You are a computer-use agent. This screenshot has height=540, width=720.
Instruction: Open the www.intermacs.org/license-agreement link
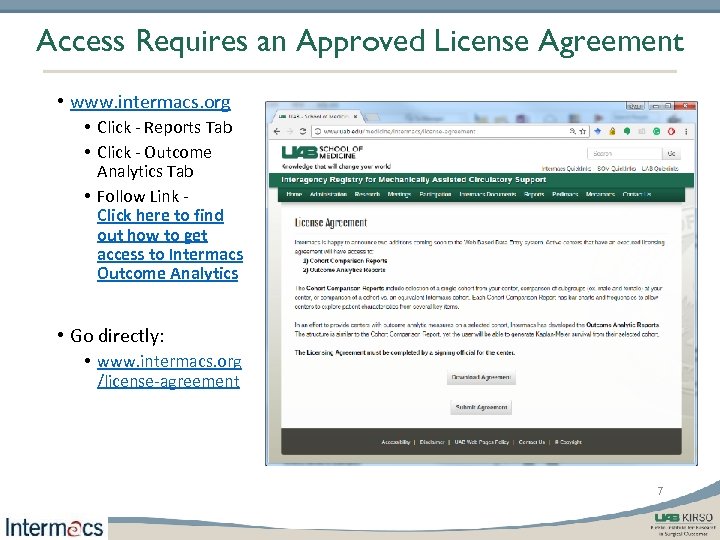[x=169, y=371]
